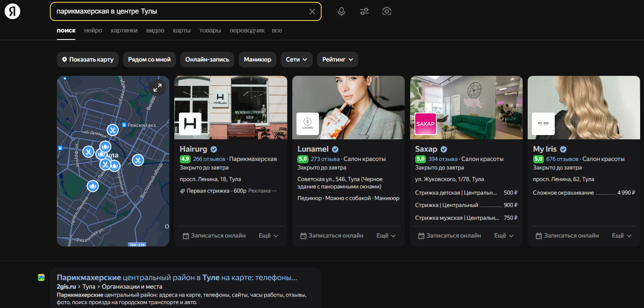
Task: Open Saxap's 394 отзыва link
Action: click(x=443, y=159)
